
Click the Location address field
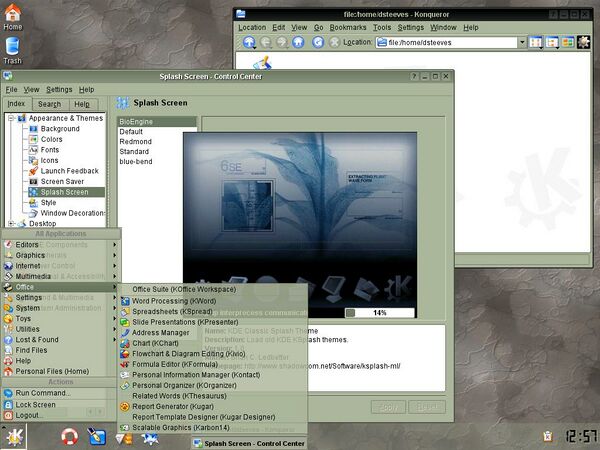446,42
